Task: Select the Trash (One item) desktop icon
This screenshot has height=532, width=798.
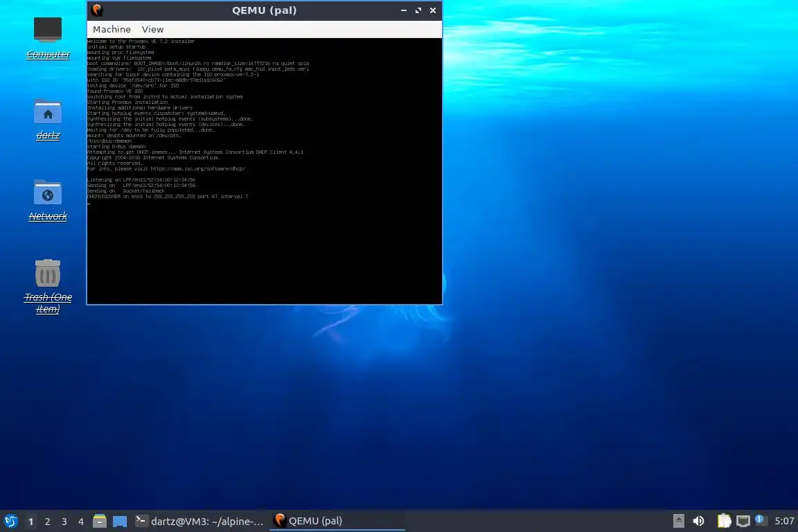Action: pos(48,287)
